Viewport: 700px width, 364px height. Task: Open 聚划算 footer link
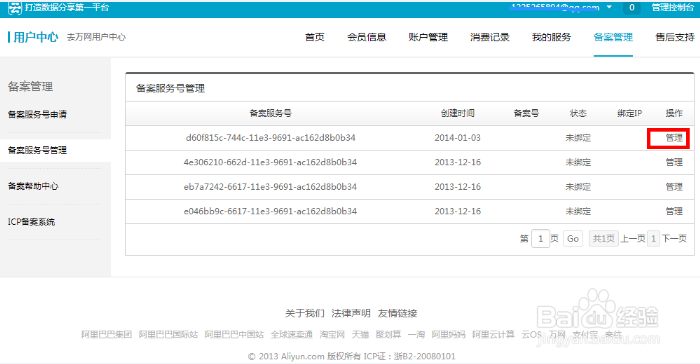pyautogui.click(x=388, y=335)
